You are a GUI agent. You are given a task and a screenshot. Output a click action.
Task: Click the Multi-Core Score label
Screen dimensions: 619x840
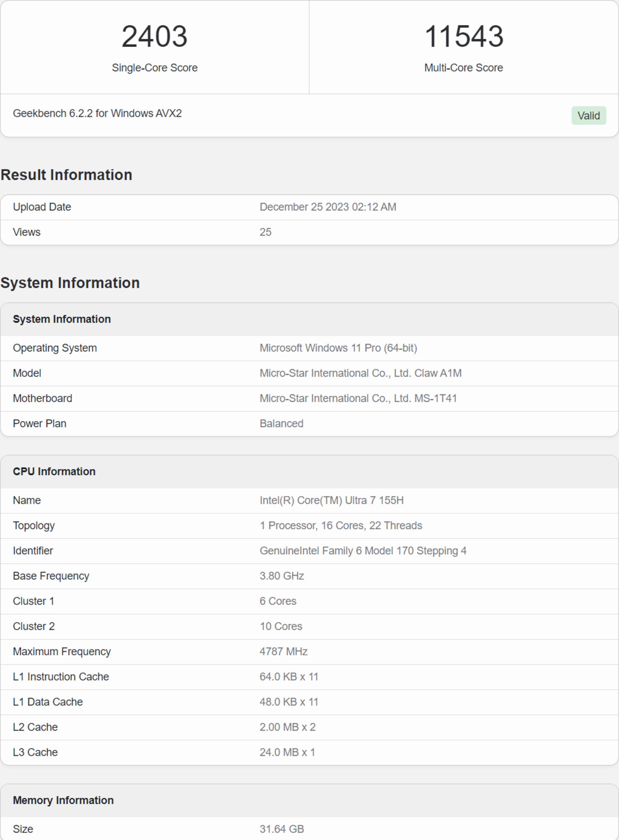tap(464, 68)
